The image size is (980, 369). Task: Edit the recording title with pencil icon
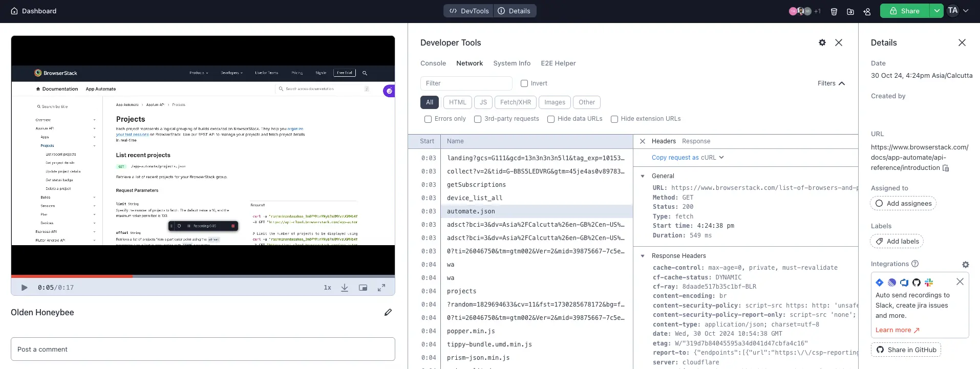click(x=388, y=312)
